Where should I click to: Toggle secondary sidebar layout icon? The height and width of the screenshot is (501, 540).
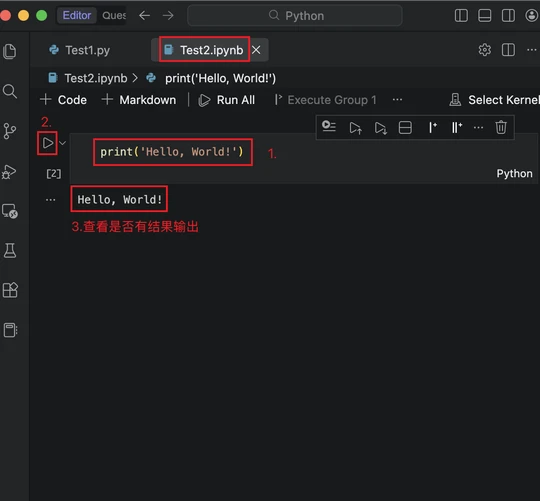(508, 15)
